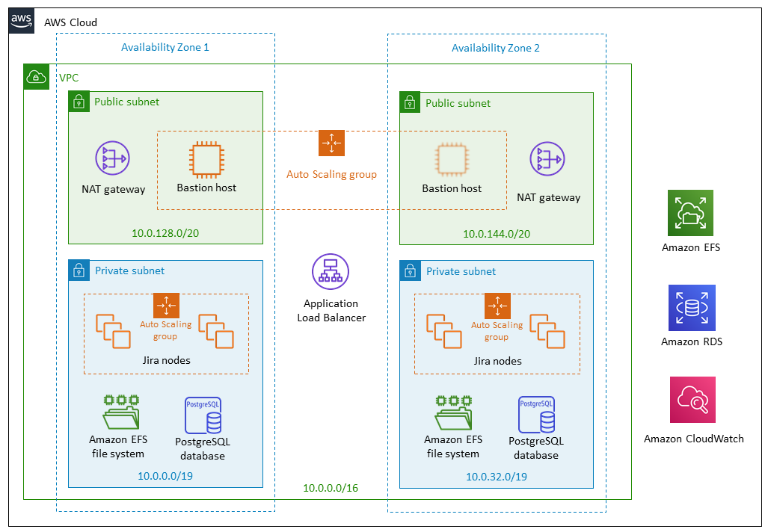Click the Application Load Balancer icon
The image size is (768, 532).
click(x=331, y=272)
